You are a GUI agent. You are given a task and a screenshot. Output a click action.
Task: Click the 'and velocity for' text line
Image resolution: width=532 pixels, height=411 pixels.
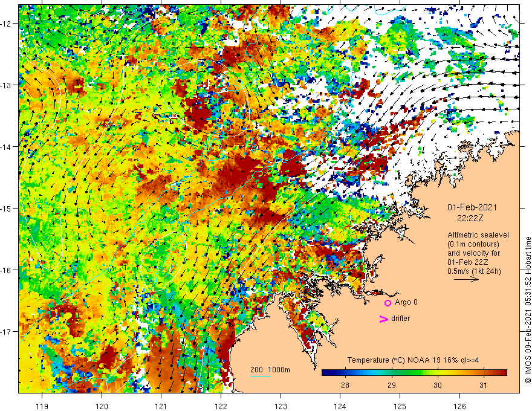click(473, 253)
